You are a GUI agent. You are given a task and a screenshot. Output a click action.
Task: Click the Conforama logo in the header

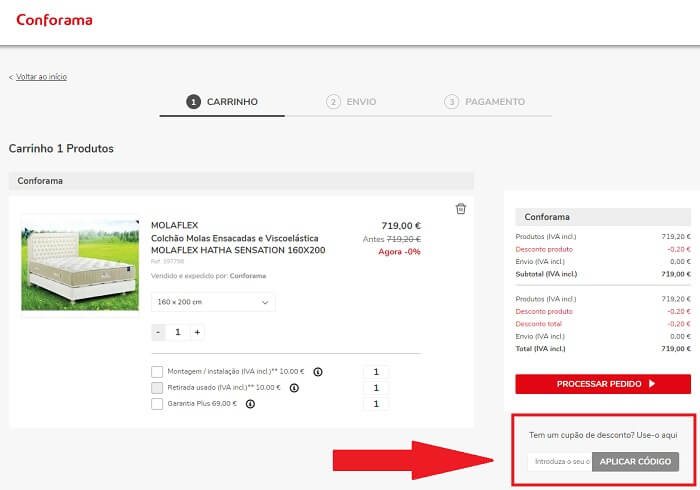point(54,20)
